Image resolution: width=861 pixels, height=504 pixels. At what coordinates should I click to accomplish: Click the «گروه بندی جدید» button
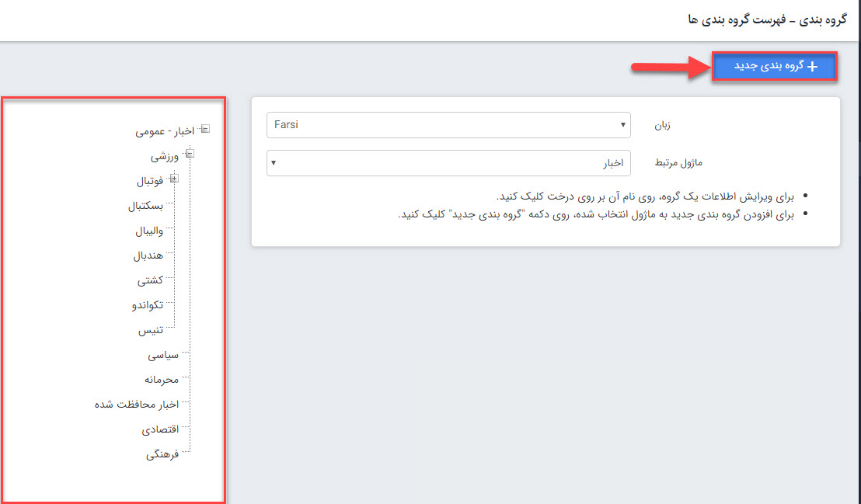774,67
